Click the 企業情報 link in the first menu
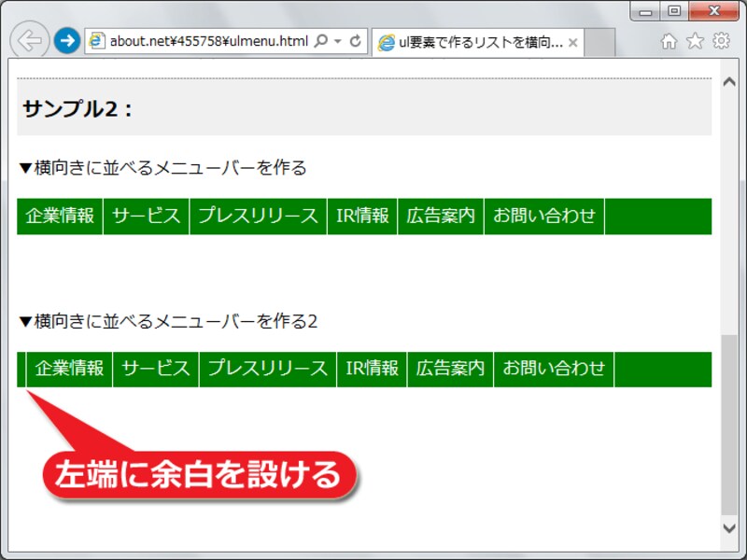The height and width of the screenshot is (560, 747). point(58,215)
